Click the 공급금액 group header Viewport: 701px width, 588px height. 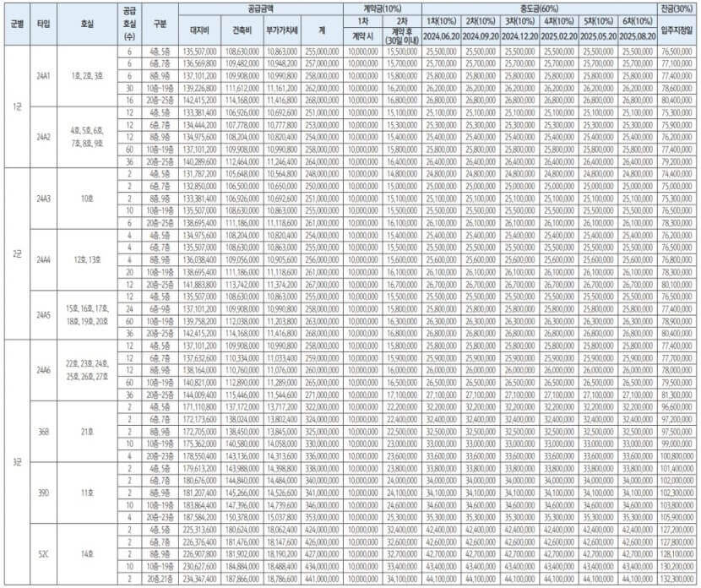[261, 9]
